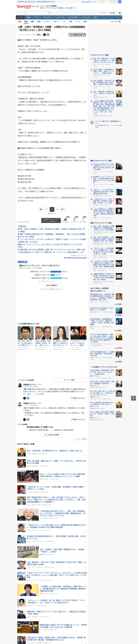React with the 学びがある graduation cap icon
The image size is (138, 644).
coord(66,219)
